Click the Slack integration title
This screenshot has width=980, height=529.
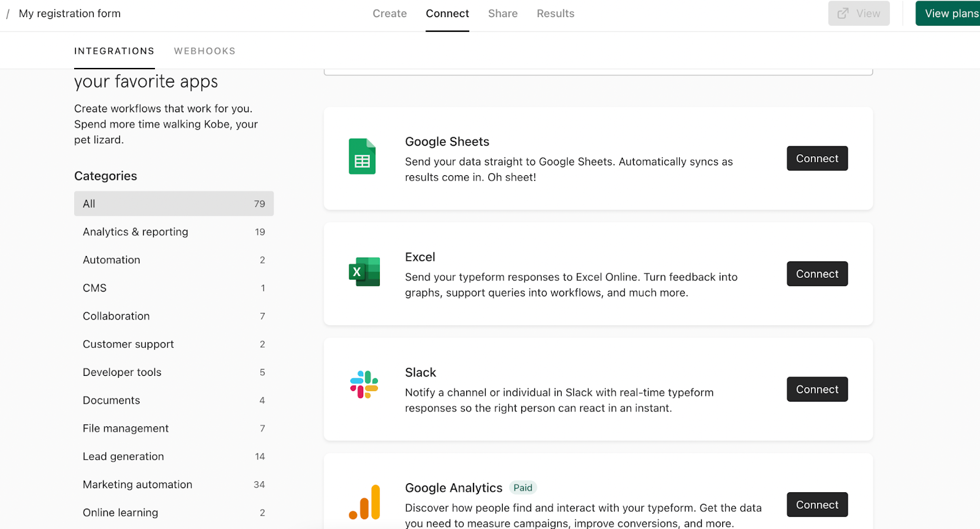coord(421,372)
